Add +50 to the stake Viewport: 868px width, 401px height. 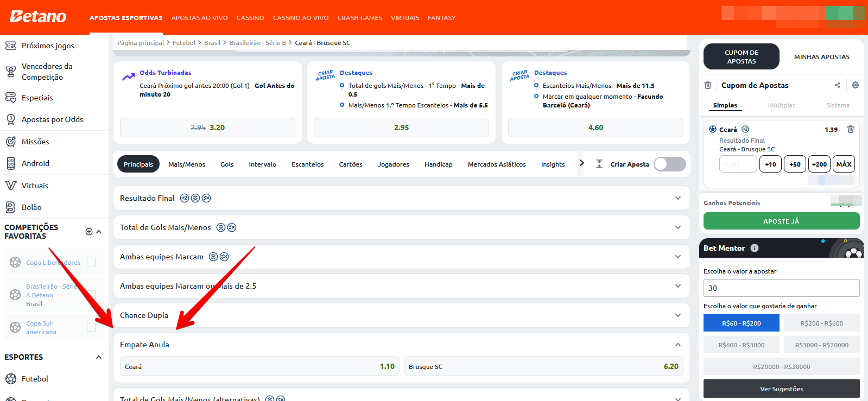tap(795, 164)
